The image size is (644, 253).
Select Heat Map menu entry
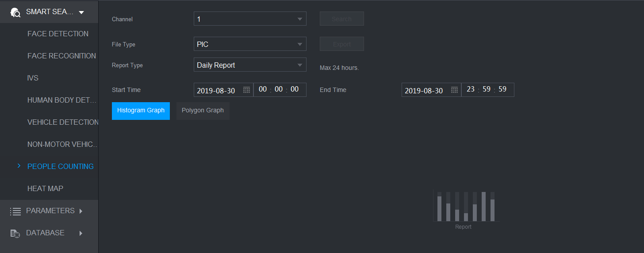click(45, 188)
